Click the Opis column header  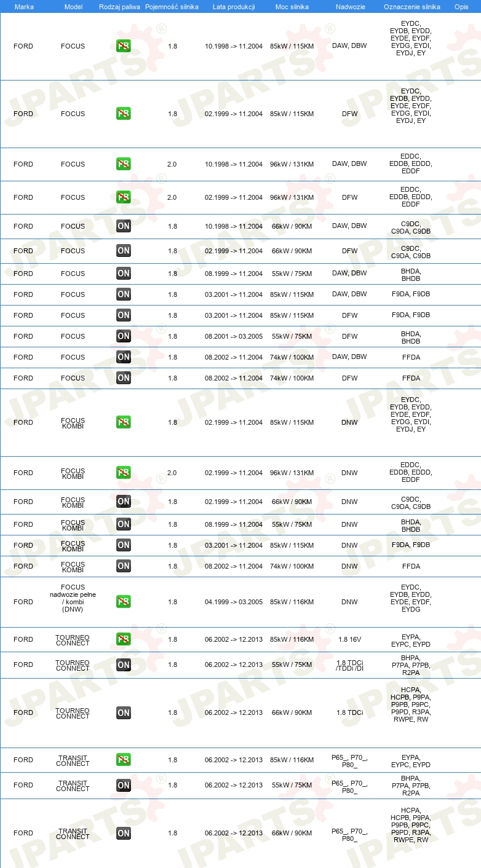(461, 7)
